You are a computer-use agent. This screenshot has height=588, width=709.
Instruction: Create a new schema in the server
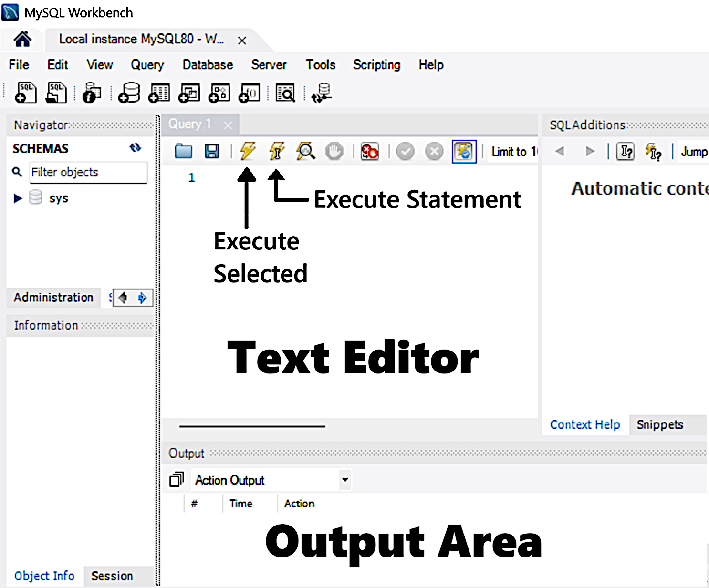click(x=129, y=93)
